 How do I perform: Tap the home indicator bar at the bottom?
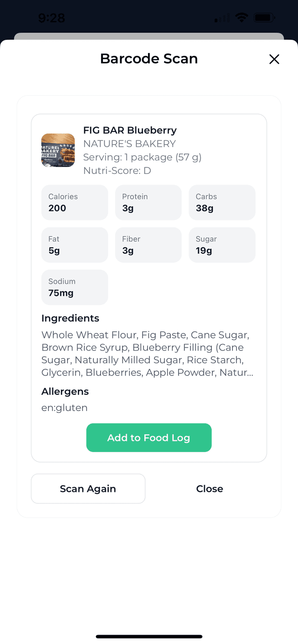(149, 636)
